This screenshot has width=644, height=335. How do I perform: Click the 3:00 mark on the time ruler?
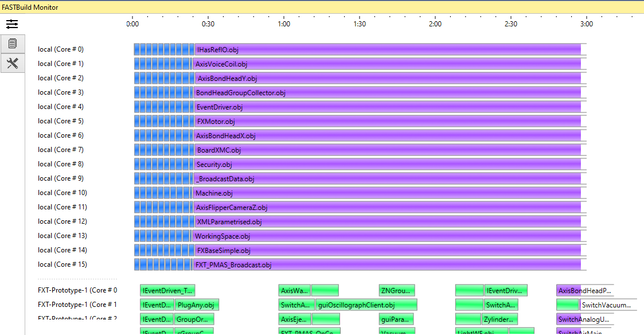coord(587,24)
